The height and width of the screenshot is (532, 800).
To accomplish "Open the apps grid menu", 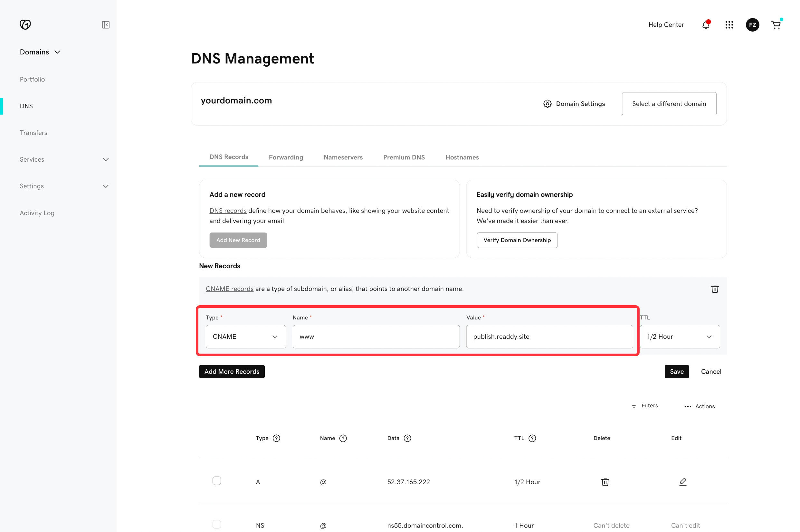I will click(729, 25).
